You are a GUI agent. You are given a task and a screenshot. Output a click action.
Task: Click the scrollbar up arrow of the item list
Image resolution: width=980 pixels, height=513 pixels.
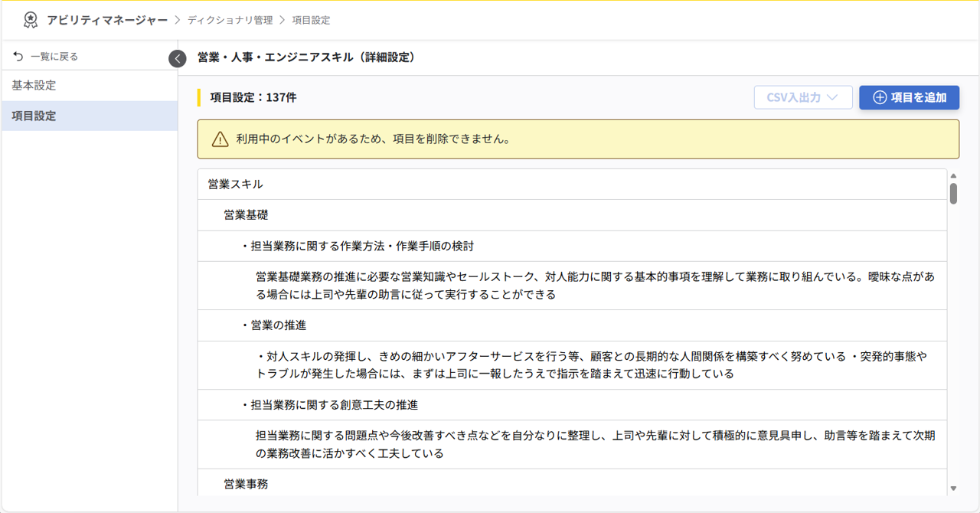[952, 175]
